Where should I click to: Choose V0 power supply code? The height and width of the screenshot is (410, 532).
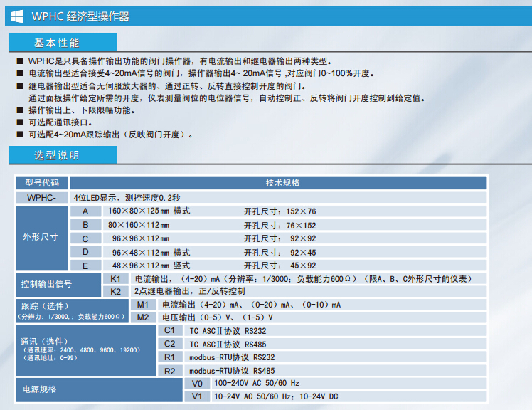tap(198, 384)
